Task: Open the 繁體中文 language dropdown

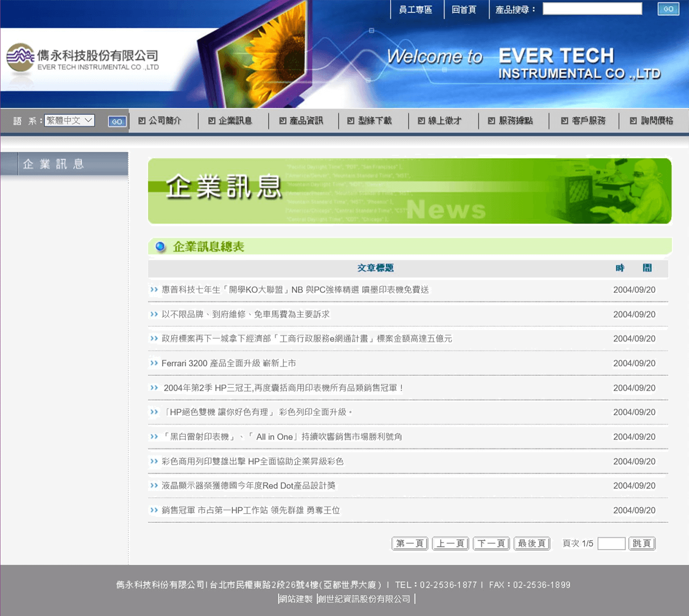Action: pyautogui.click(x=69, y=121)
